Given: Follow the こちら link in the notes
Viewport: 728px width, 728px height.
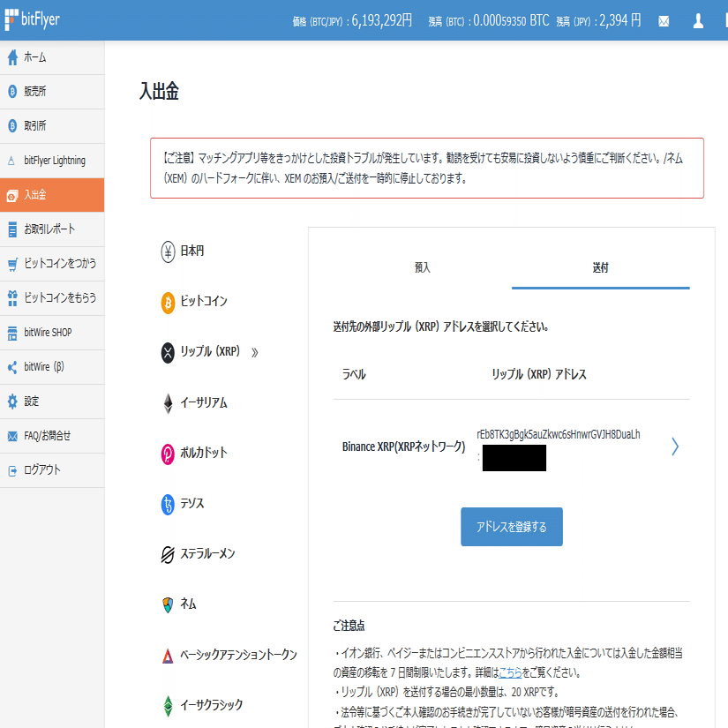Looking at the screenshot, I should click(510, 672).
